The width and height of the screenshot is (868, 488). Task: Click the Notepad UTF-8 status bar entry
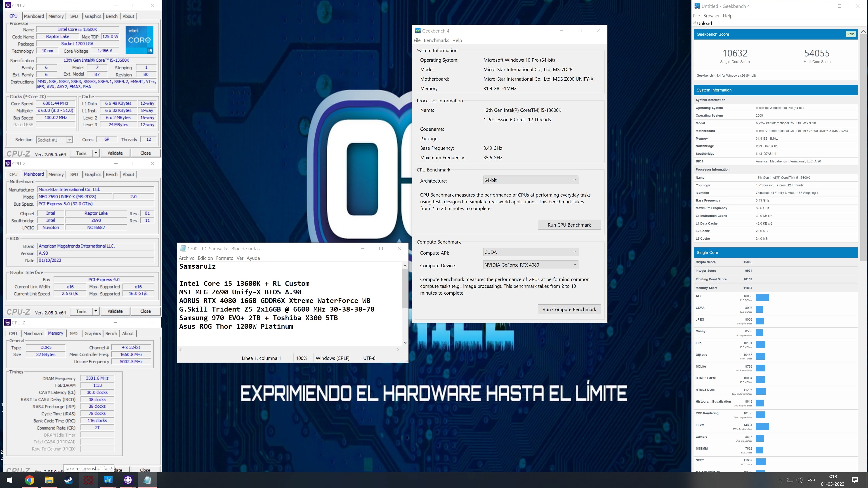369,358
